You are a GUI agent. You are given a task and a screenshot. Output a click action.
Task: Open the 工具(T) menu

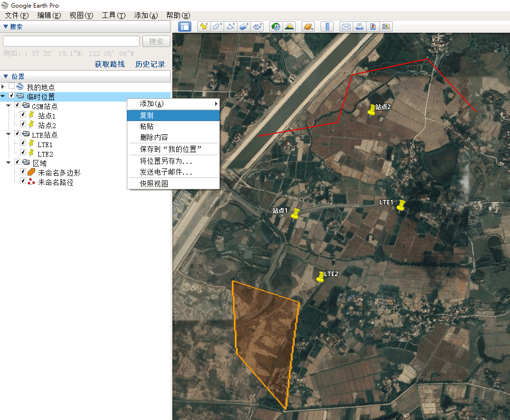click(x=113, y=15)
